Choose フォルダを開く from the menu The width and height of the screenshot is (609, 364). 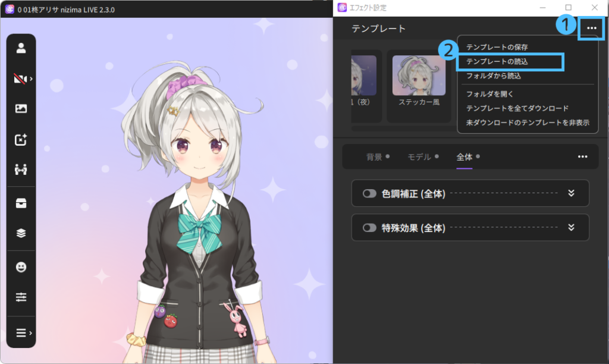click(x=490, y=94)
